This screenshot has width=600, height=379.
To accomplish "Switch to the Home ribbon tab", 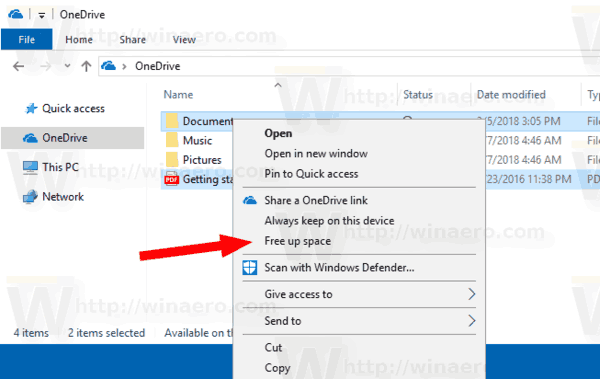I will pyautogui.click(x=79, y=39).
